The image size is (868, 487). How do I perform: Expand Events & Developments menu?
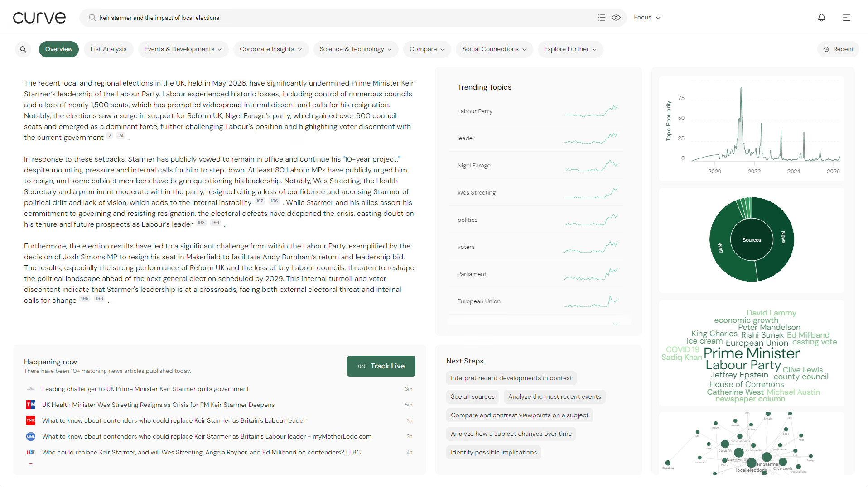click(183, 49)
